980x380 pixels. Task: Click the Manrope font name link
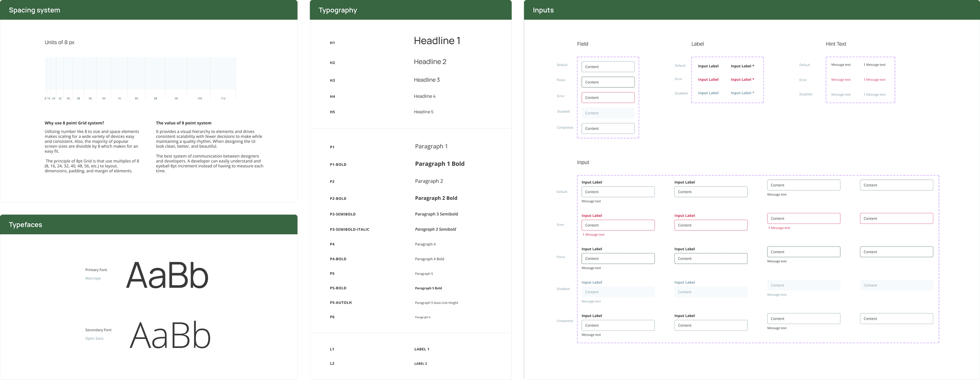[93, 278]
